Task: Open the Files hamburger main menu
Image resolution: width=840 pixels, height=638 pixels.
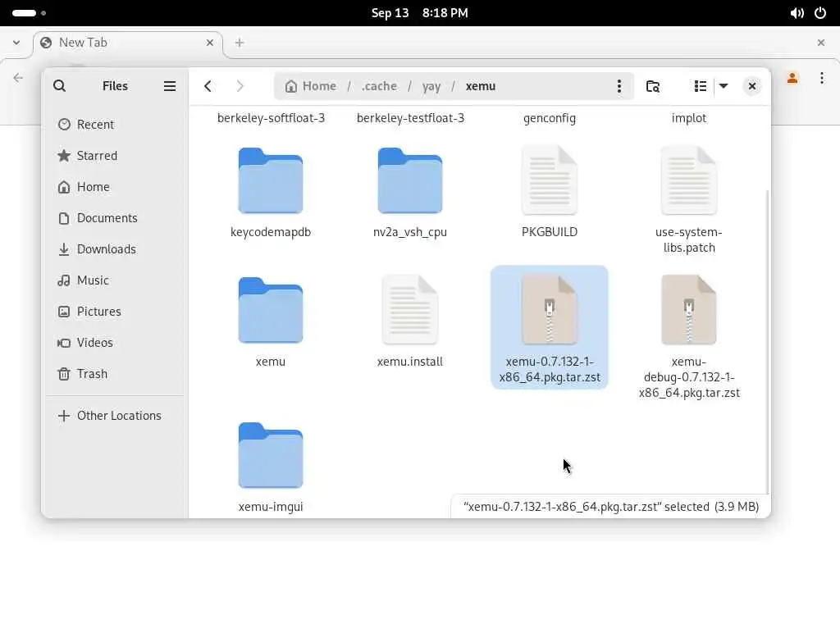Action: point(170,86)
